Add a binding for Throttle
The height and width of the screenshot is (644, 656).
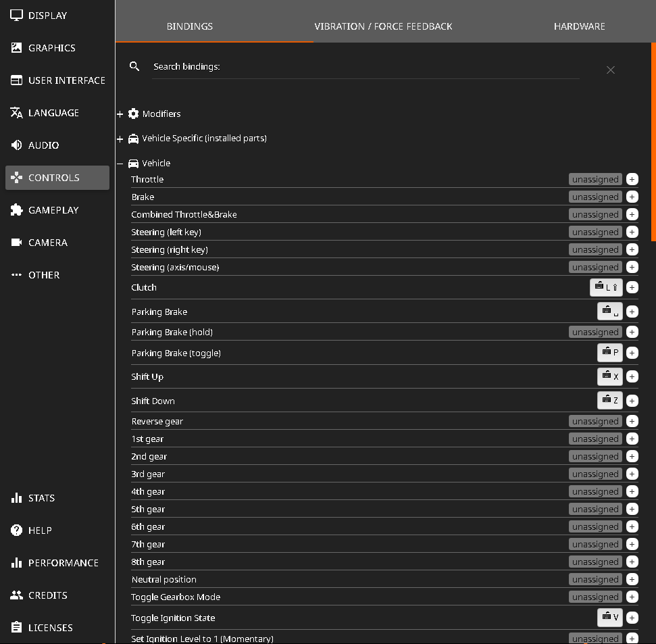pyautogui.click(x=632, y=179)
